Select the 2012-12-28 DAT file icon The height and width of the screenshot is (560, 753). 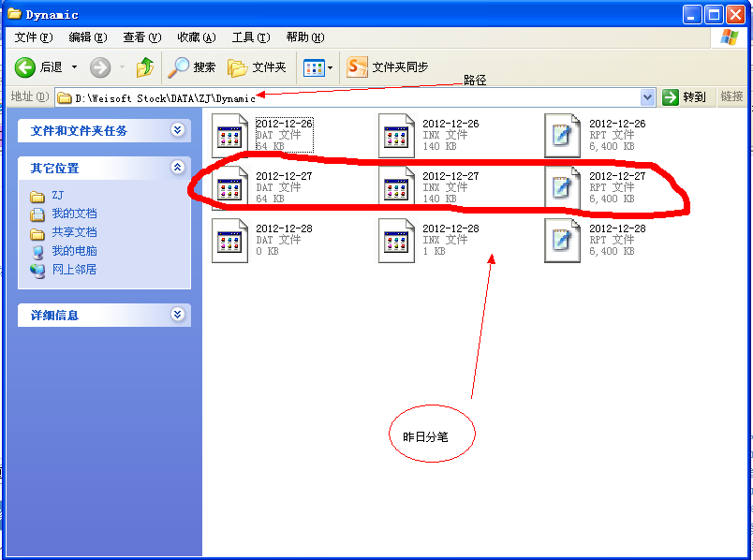230,241
